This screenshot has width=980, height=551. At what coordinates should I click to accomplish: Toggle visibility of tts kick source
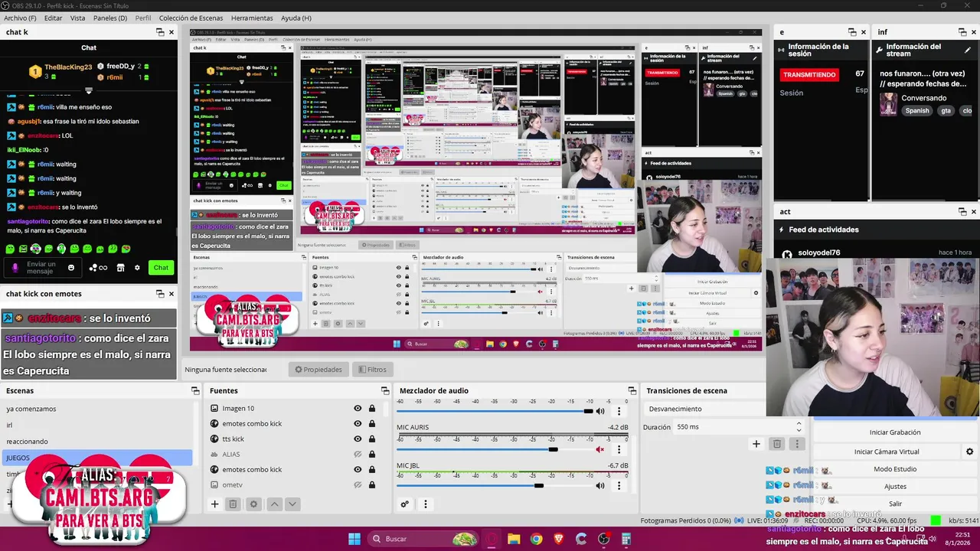pyautogui.click(x=358, y=439)
